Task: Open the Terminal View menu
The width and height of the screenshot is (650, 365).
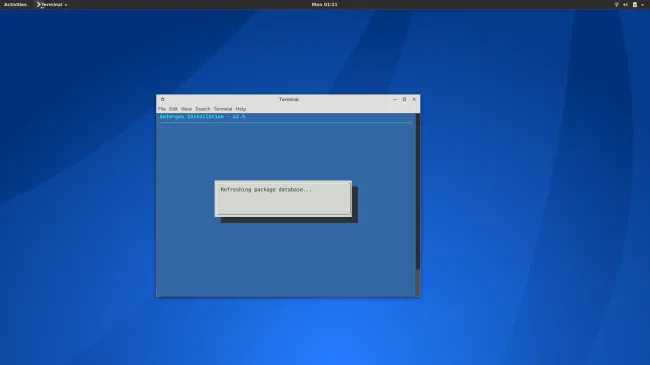Action: (186, 109)
